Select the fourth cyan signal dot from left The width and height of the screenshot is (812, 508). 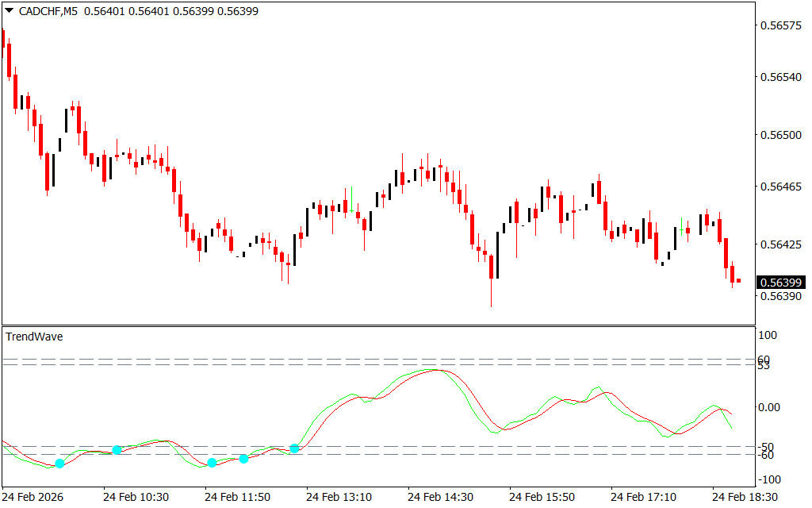click(243, 459)
